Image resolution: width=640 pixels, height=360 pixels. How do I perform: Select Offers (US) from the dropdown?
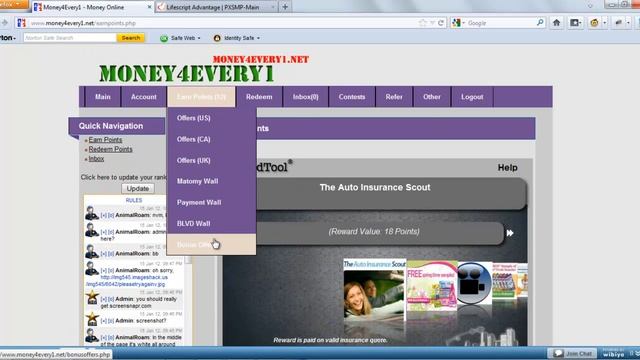click(211, 118)
